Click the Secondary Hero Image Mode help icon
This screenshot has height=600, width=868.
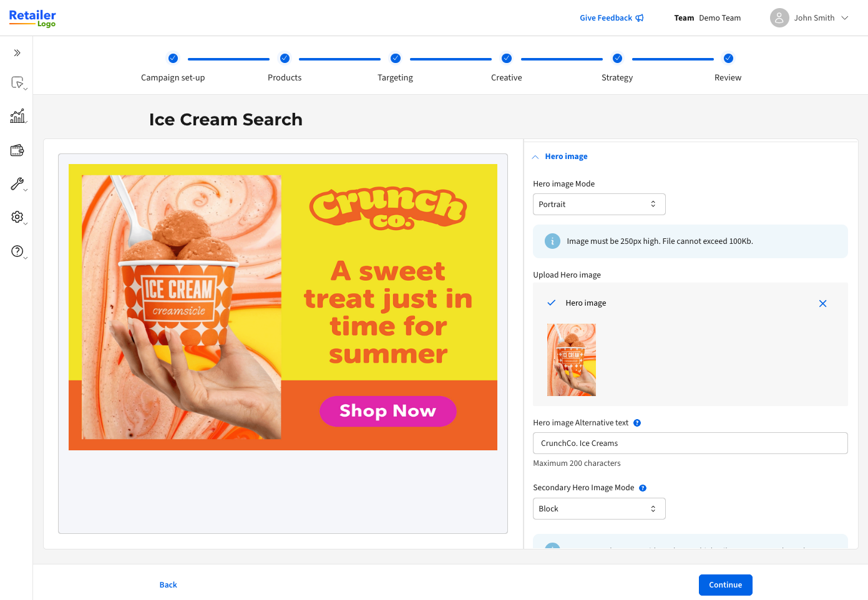(643, 488)
